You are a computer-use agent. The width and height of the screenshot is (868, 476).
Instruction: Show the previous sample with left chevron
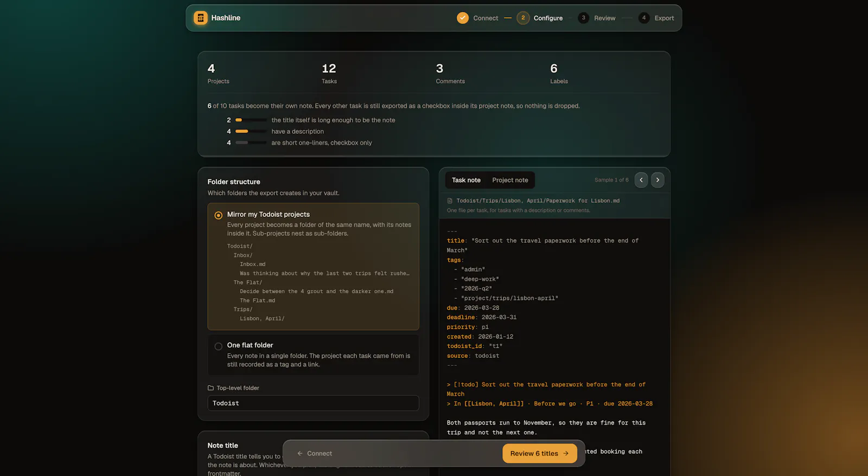pos(641,180)
